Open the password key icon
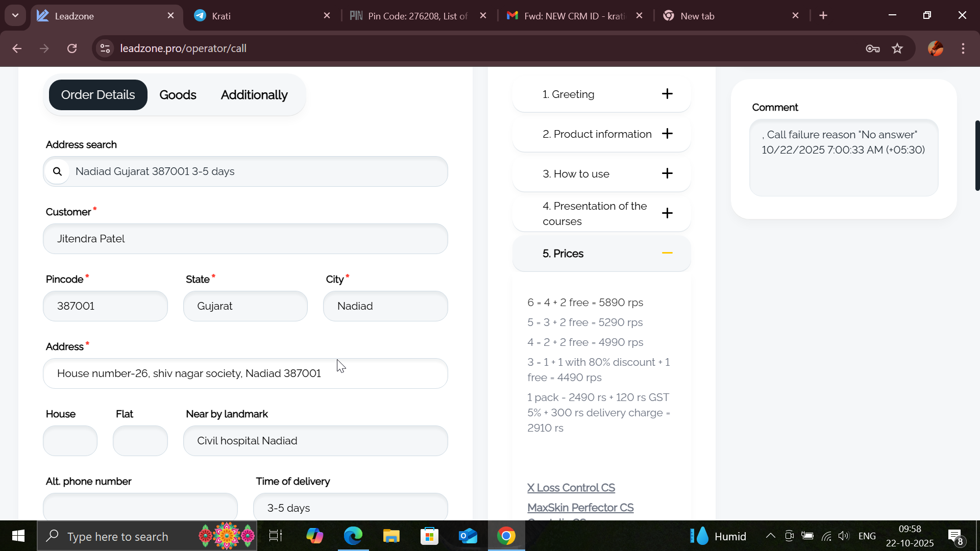Screen dimensions: 980x551 [x=872, y=48]
